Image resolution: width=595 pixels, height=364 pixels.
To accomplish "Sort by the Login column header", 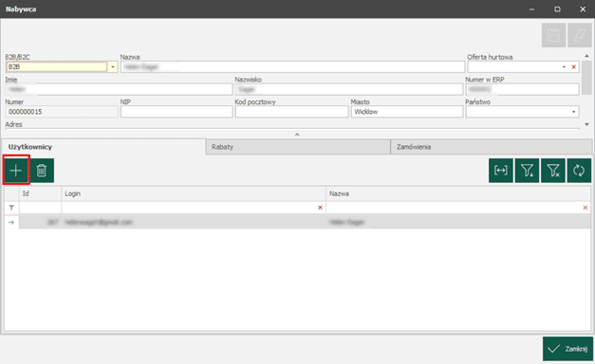I will click(x=194, y=193).
